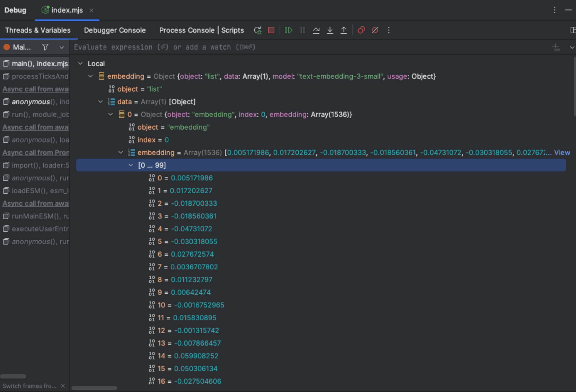Click the add watch icon
The image size is (576, 392).
556,47
